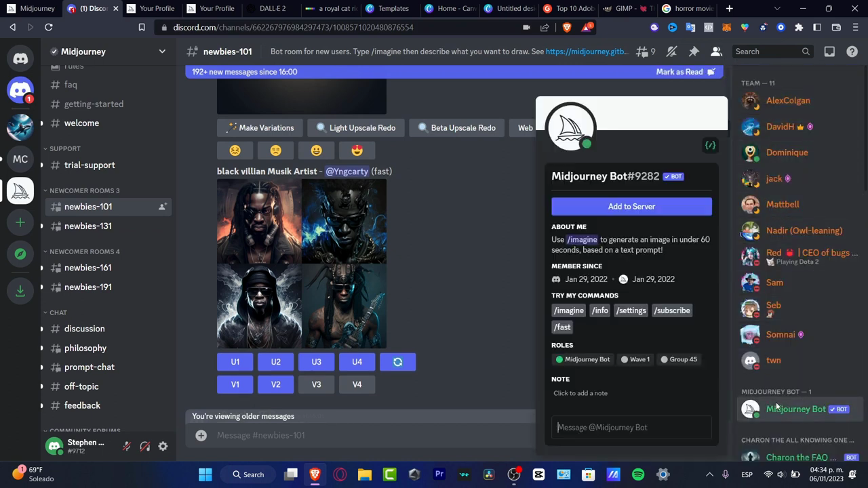Viewport: 868px width, 488px height.
Task: Click the U1 upscale button
Action: click(x=235, y=362)
